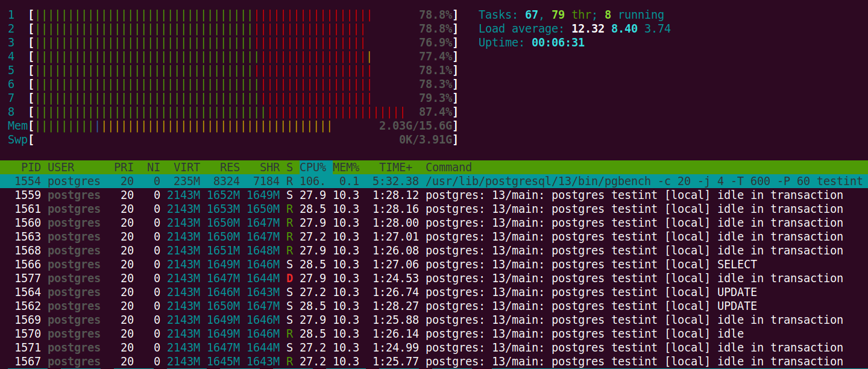Click the 106. CPU% value
Screen dimensions: 868x369
pyautogui.click(x=313, y=181)
